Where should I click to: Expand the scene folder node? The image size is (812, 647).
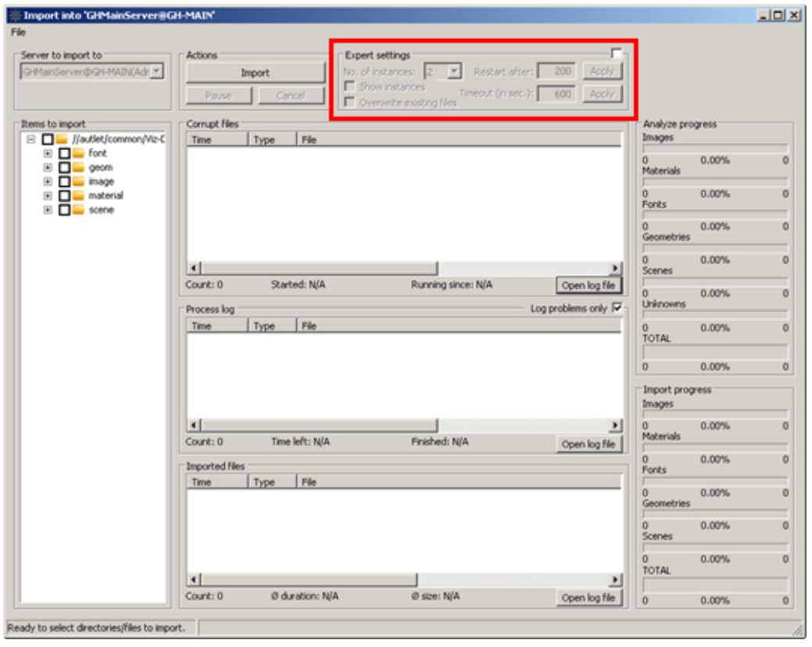[x=48, y=210]
